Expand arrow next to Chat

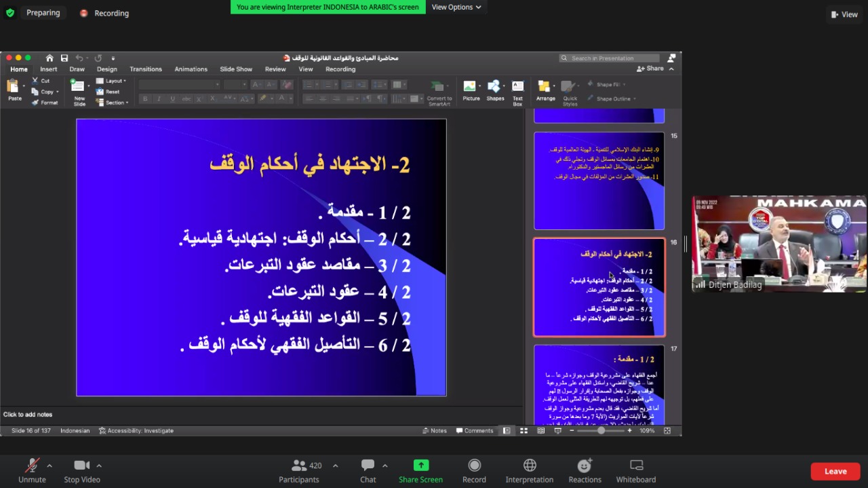click(x=384, y=466)
